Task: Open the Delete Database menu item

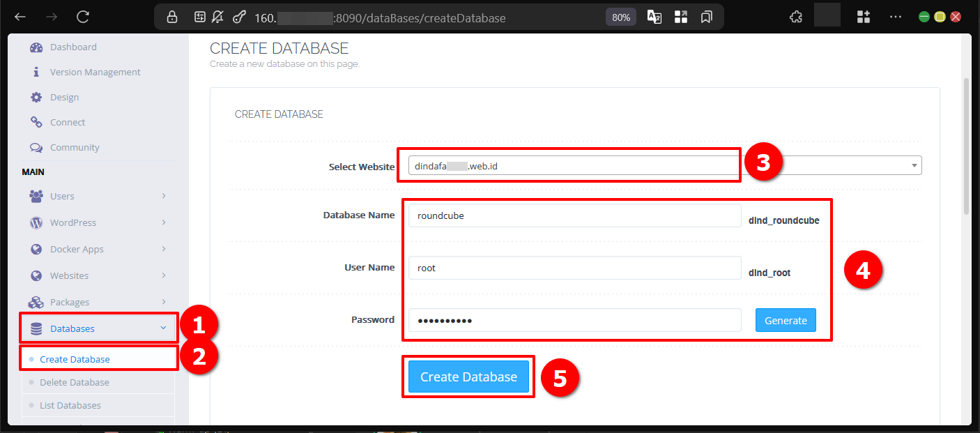Action: tap(75, 383)
